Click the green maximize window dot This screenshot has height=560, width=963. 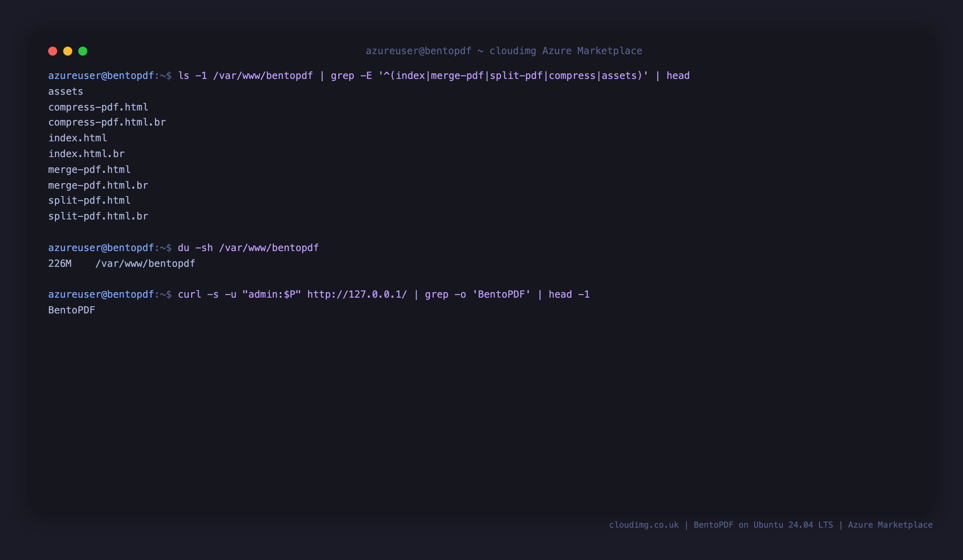click(x=83, y=51)
